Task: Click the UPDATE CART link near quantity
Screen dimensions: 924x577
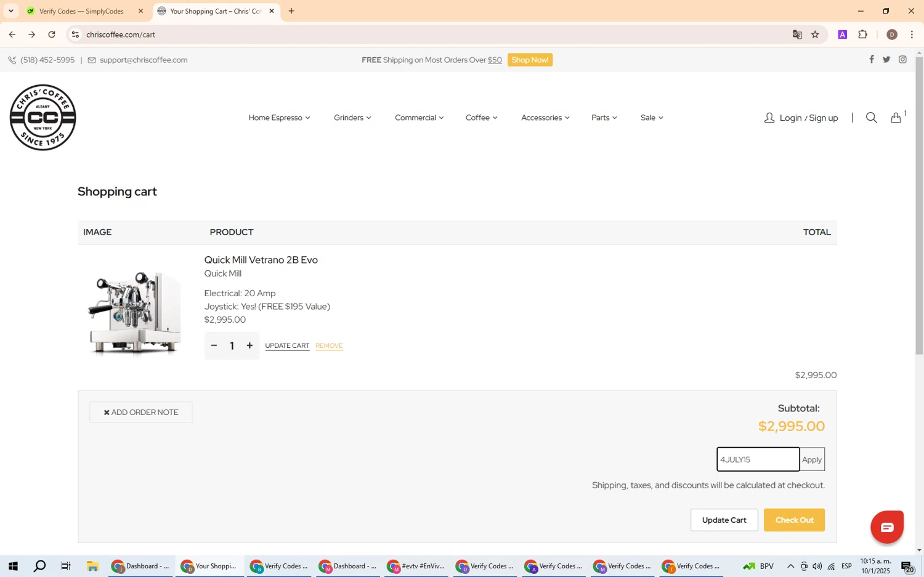Action: 287,345
